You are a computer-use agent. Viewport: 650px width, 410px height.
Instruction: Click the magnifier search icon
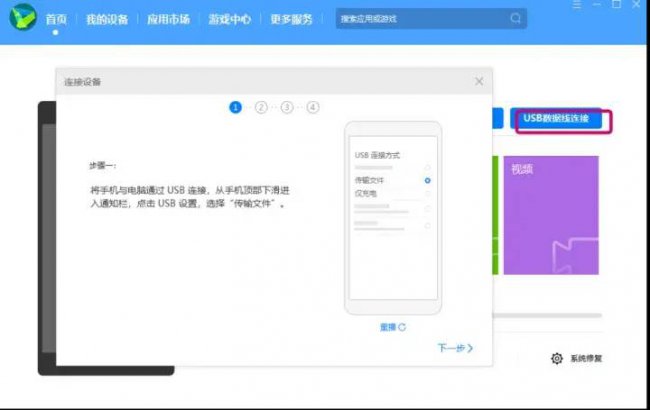click(x=516, y=18)
